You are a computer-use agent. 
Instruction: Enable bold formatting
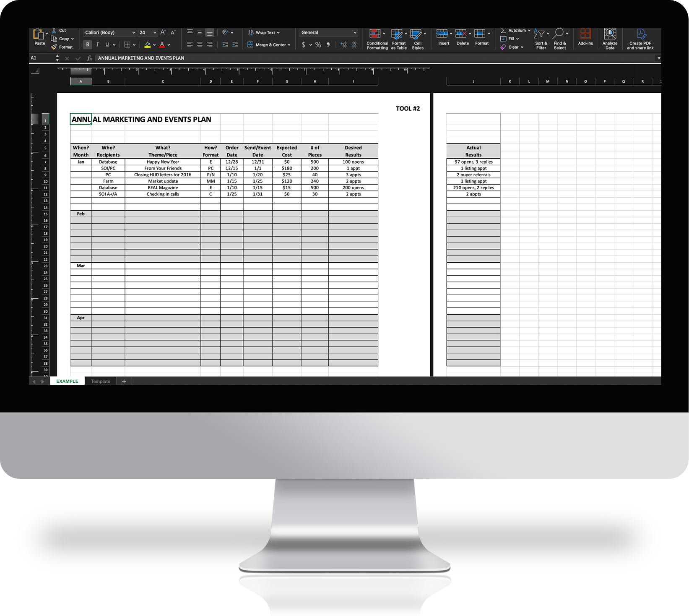[x=87, y=44]
